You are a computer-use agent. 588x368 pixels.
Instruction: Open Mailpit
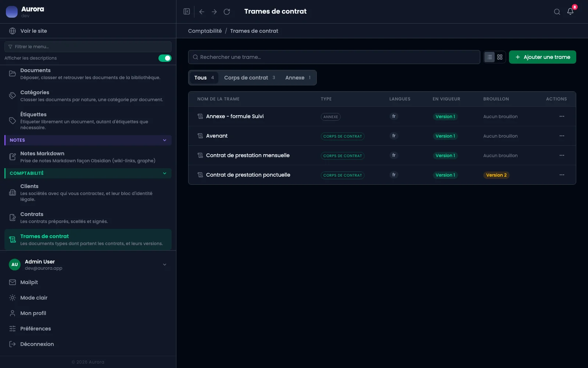(29, 282)
